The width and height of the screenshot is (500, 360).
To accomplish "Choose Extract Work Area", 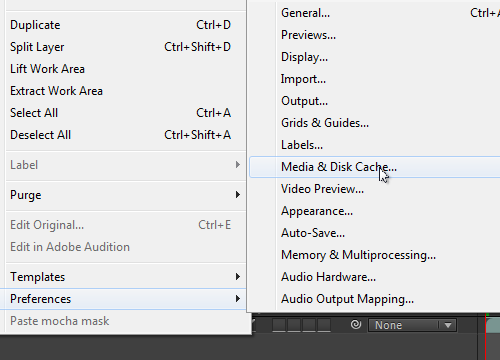I will tap(123, 91).
